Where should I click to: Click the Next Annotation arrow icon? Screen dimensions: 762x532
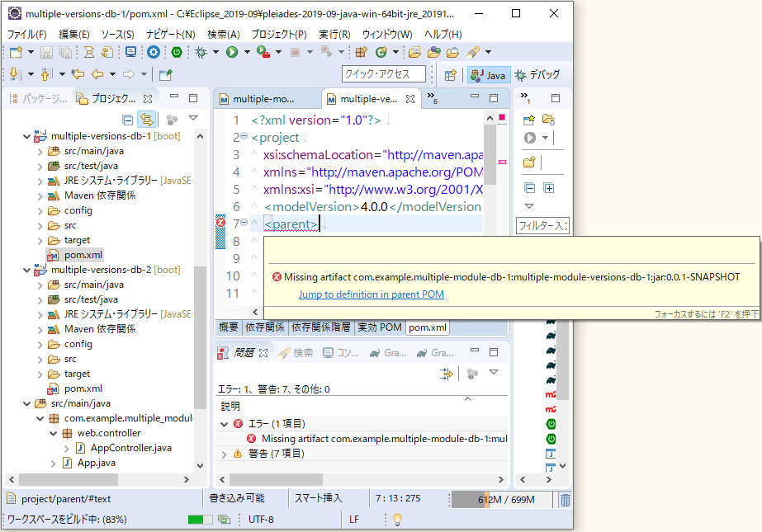(16, 74)
